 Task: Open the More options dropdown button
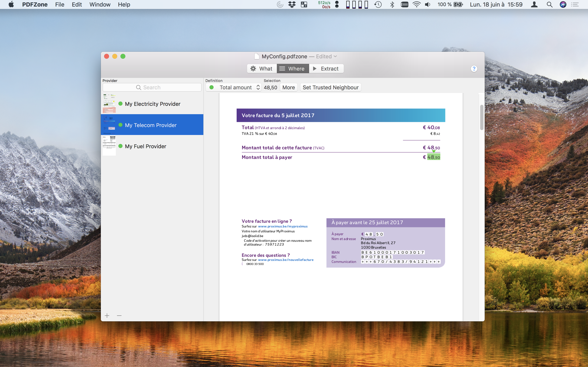(288, 87)
